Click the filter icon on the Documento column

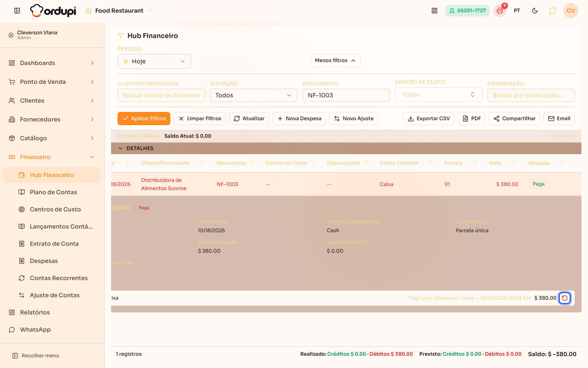click(252, 163)
